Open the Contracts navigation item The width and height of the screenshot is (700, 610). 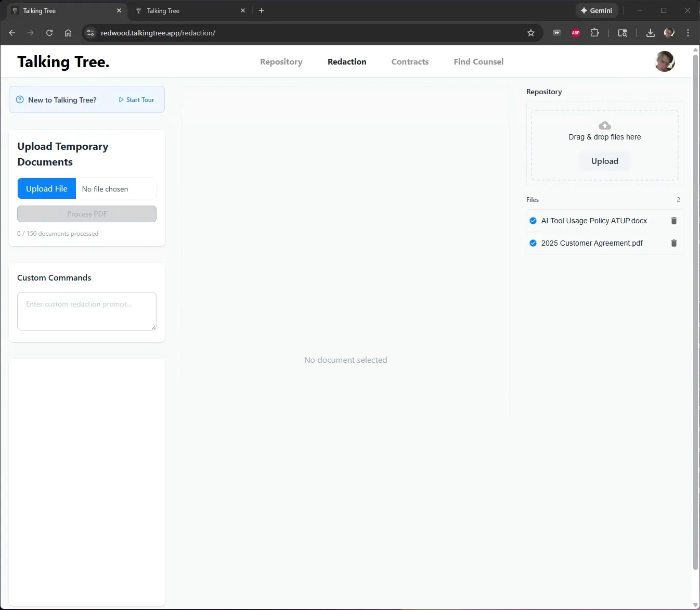tap(410, 61)
